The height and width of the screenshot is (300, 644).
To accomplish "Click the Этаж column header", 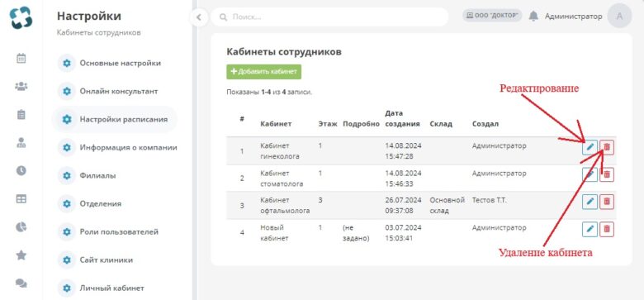I will coord(328,124).
